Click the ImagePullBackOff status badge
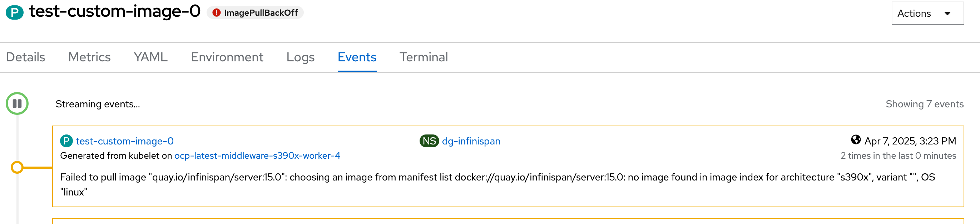 pos(261,13)
